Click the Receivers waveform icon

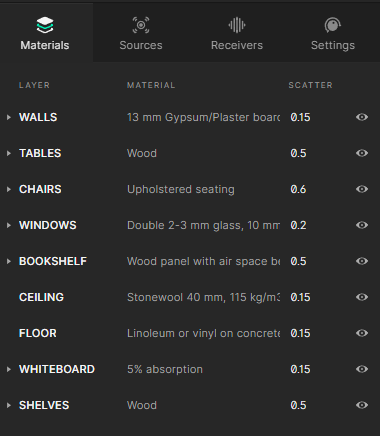(237, 25)
